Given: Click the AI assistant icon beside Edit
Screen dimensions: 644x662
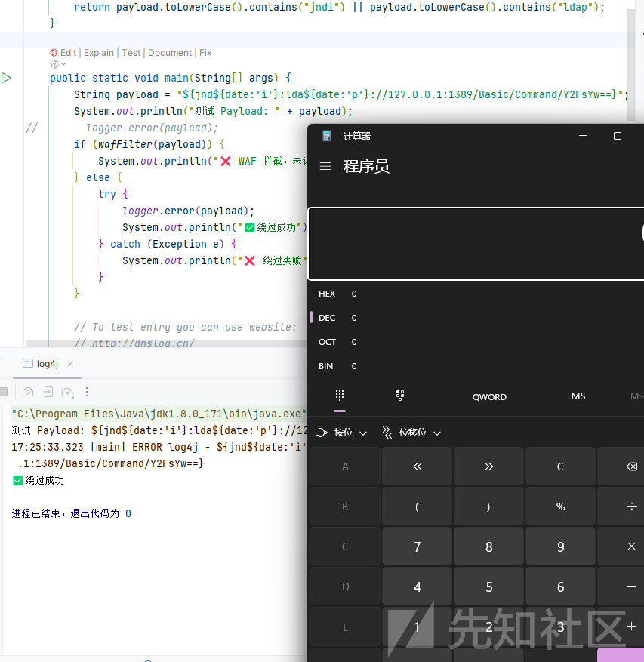Looking at the screenshot, I should 54,53.
